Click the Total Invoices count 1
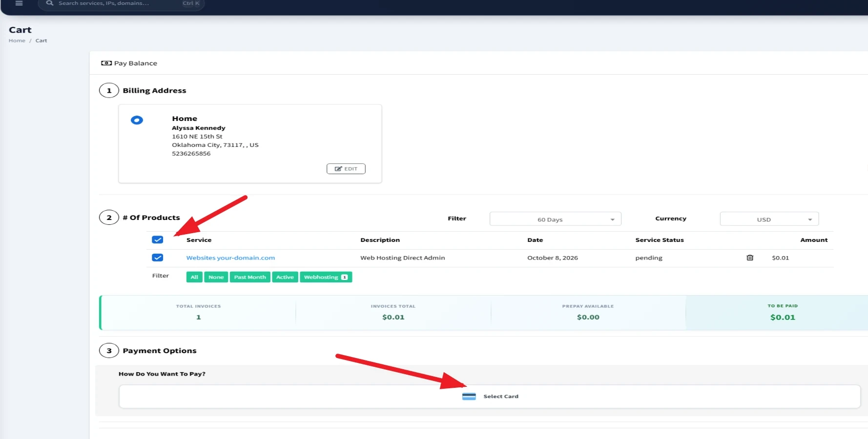The width and height of the screenshot is (868, 439). click(198, 317)
